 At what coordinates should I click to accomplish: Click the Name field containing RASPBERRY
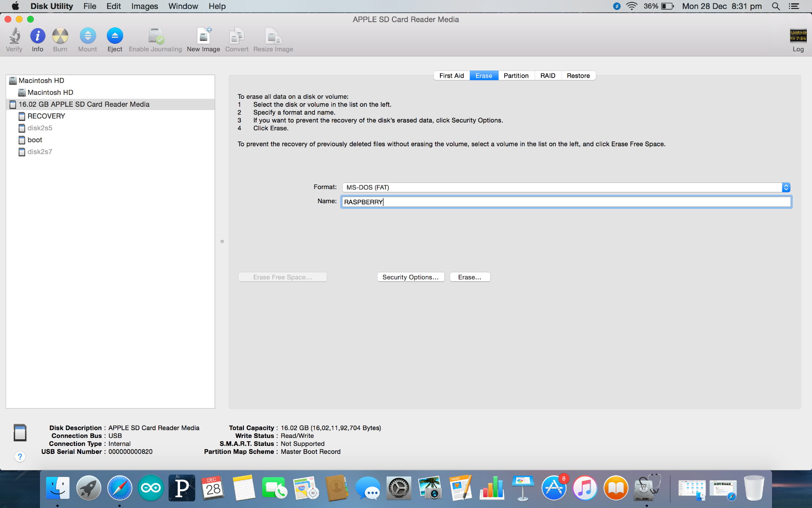pos(566,202)
